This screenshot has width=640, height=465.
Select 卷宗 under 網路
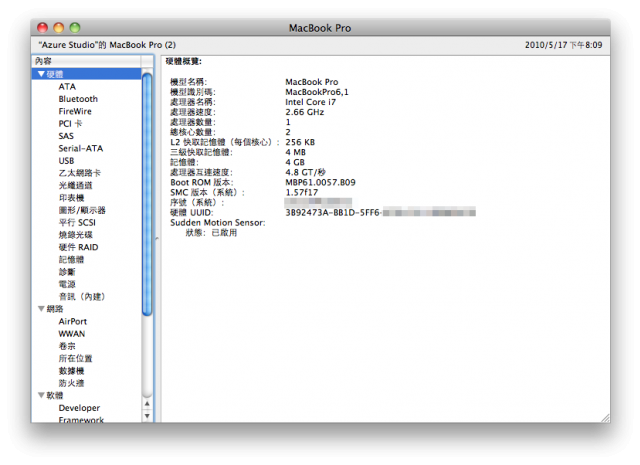(x=67, y=346)
